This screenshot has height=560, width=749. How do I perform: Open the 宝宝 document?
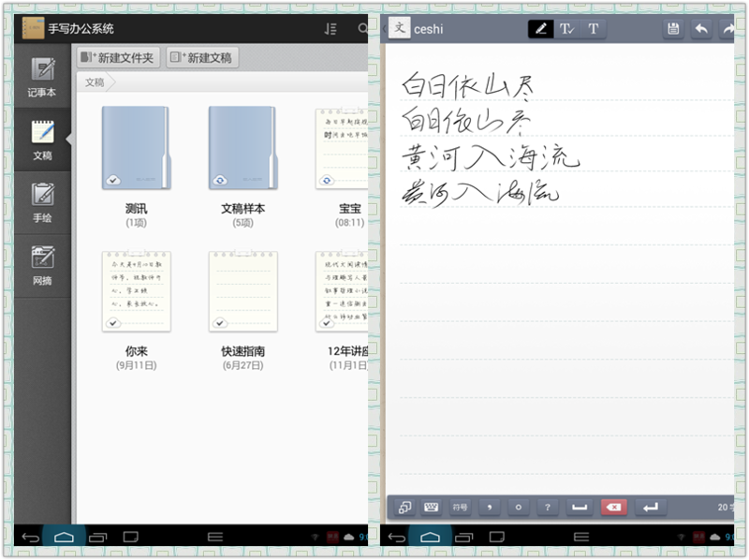click(342, 148)
